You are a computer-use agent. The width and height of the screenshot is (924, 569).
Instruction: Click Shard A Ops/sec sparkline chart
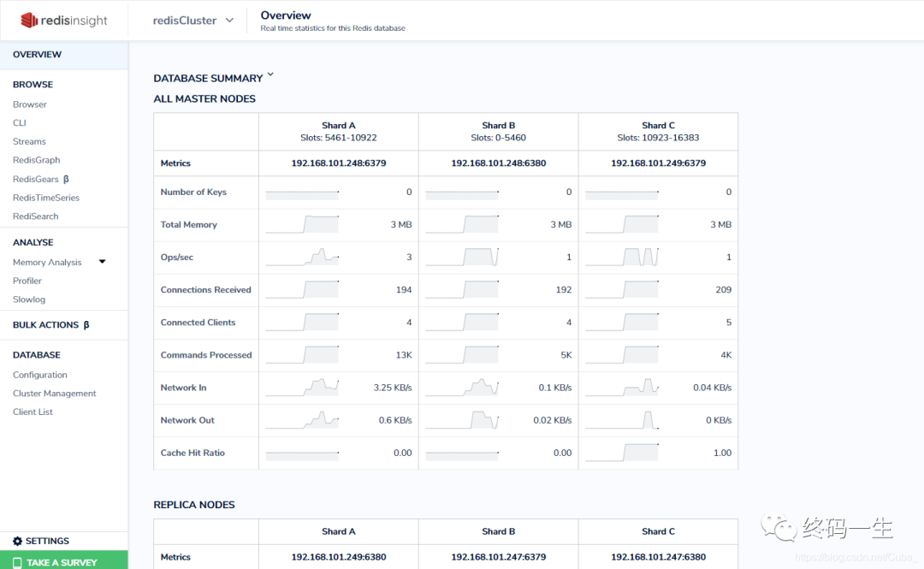(x=302, y=257)
